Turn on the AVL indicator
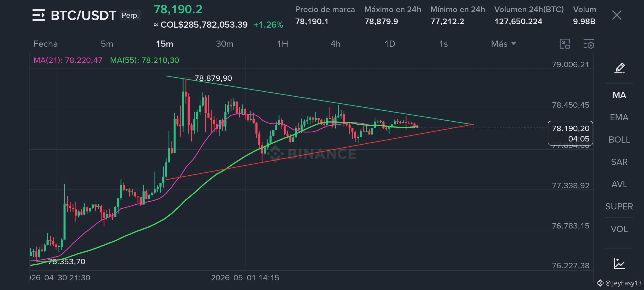This screenshot has width=644, height=290. pos(619,184)
